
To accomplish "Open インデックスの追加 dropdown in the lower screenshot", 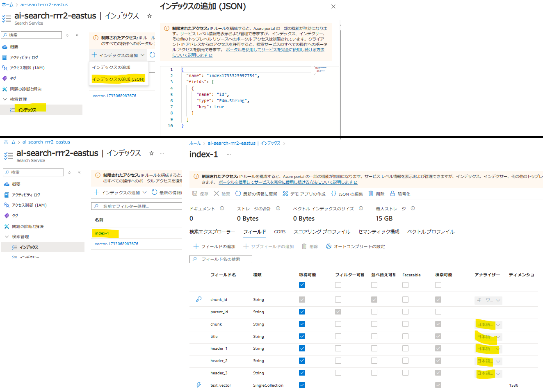I will (120, 192).
